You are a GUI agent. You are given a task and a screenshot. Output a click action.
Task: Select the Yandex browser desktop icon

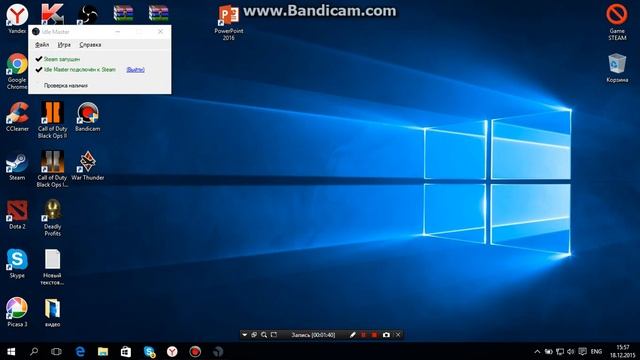click(17, 18)
